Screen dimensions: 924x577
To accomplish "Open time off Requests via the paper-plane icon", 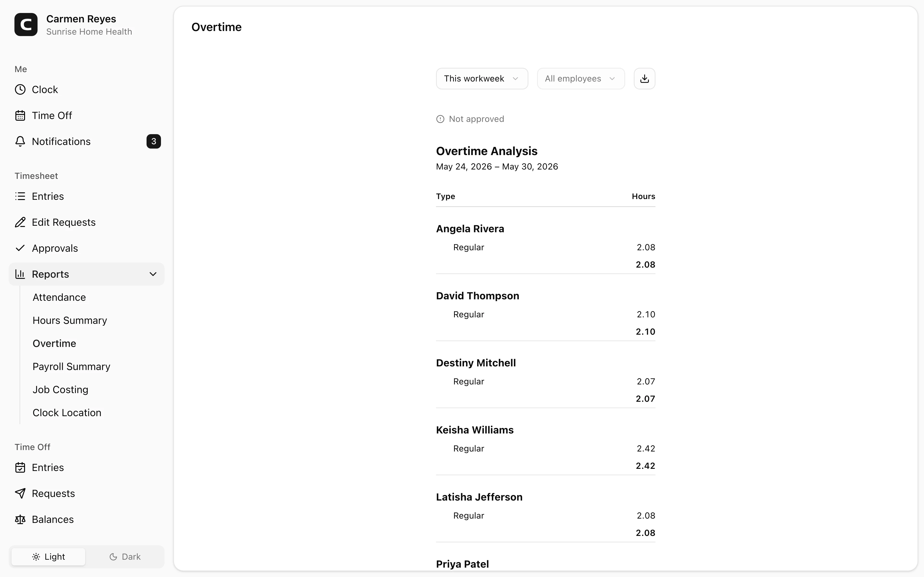I will pos(20,494).
